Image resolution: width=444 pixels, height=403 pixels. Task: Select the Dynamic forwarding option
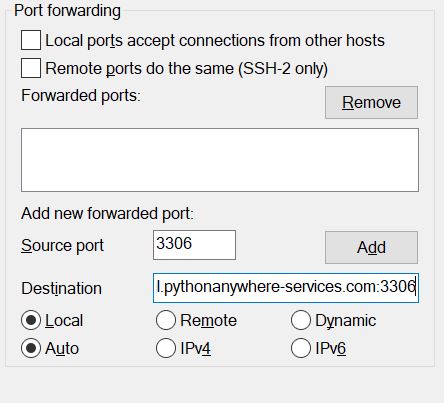point(301,320)
